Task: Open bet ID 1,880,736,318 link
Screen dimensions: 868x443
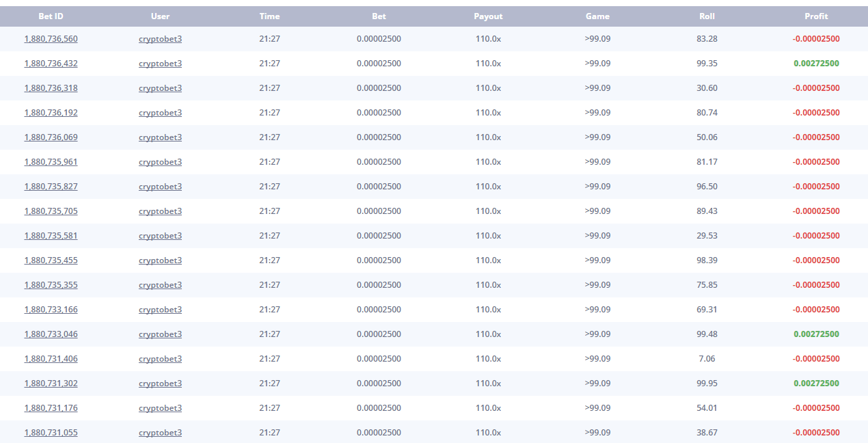Action: point(51,88)
